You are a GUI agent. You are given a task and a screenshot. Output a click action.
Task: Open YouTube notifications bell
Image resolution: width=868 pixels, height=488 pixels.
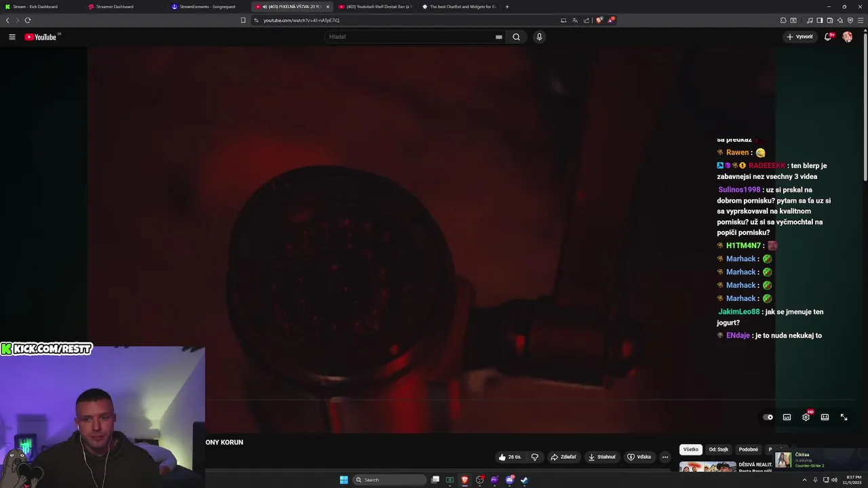[828, 37]
